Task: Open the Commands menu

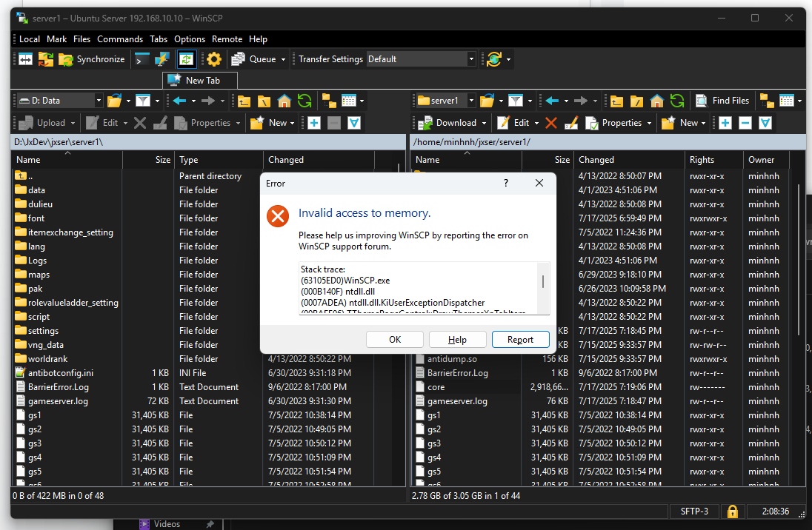Action: click(x=119, y=39)
